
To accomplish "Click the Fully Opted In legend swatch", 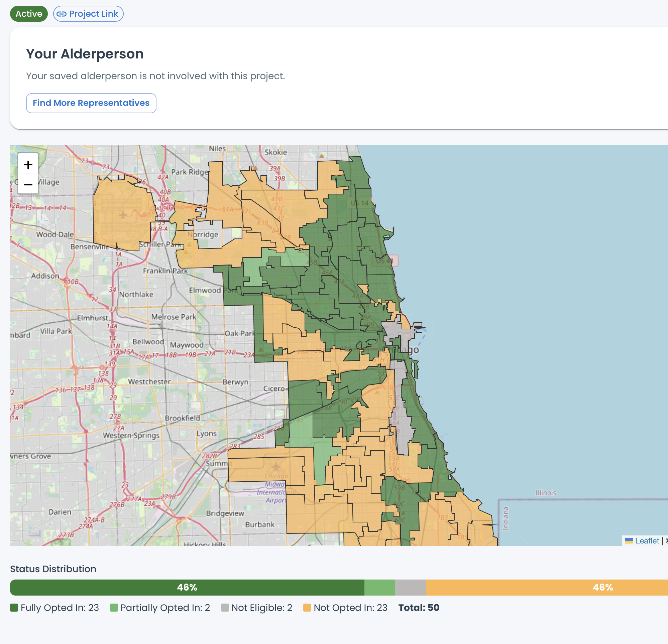I will [x=14, y=608].
